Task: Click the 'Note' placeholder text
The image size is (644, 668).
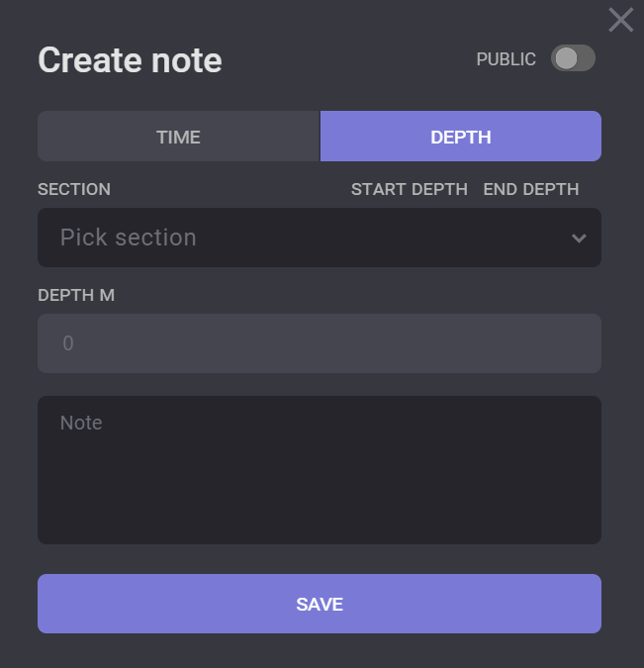Action: (x=81, y=423)
